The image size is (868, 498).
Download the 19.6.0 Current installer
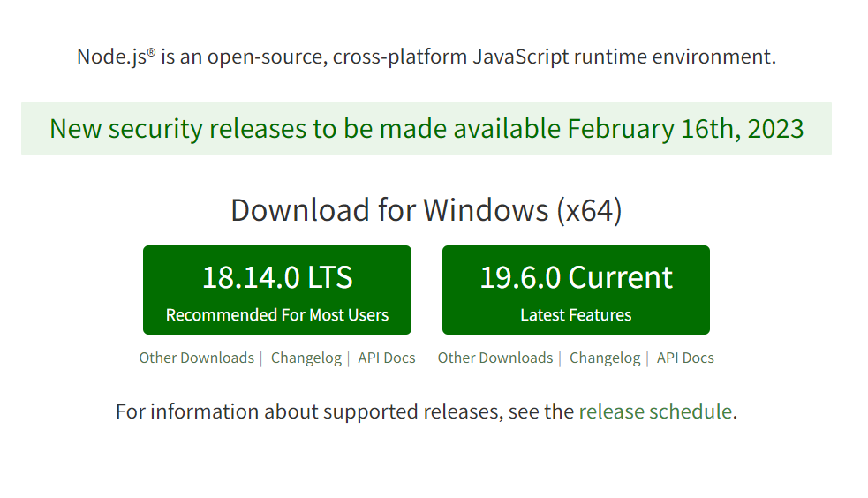point(576,290)
